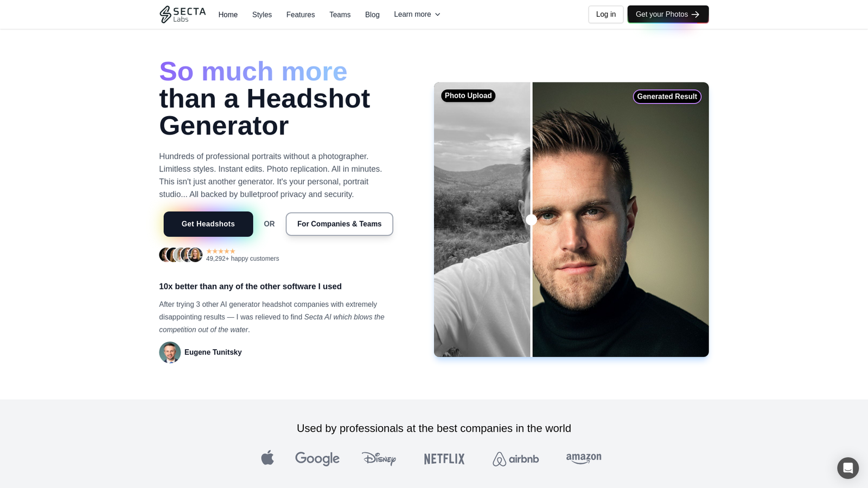
Task: Click the Airbnb logo
Action: click(516, 459)
